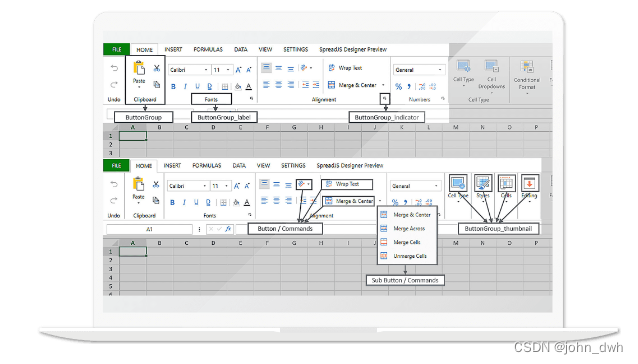638x364 pixels.
Task: Click top align icon in lower ribbon
Action: (x=264, y=184)
